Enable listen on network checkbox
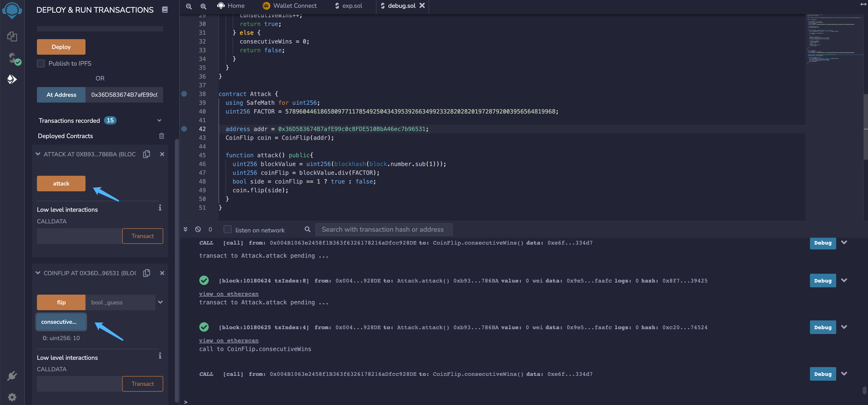868x405 pixels. click(228, 229)
